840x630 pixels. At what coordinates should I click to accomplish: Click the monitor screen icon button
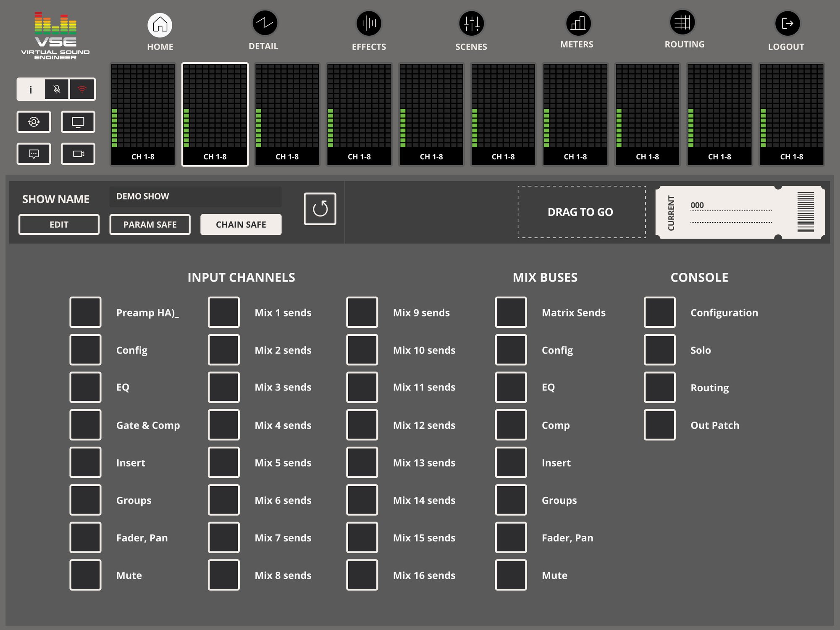pyautogui.click(x=78, y=122)
